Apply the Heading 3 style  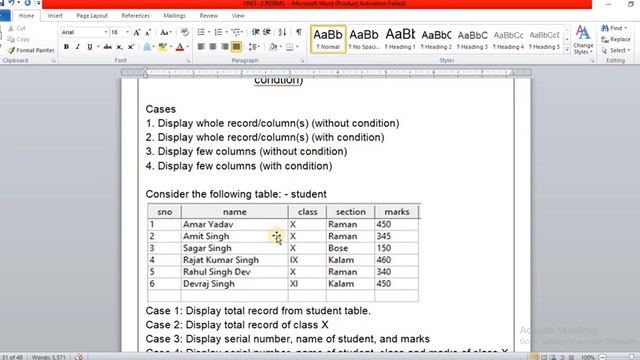(472, 39)
